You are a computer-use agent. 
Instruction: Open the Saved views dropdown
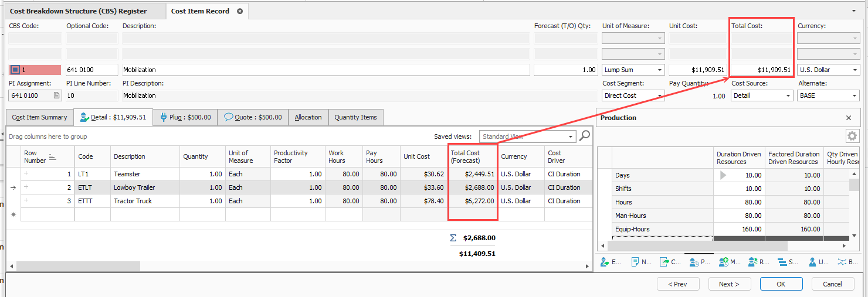point(571,136)
